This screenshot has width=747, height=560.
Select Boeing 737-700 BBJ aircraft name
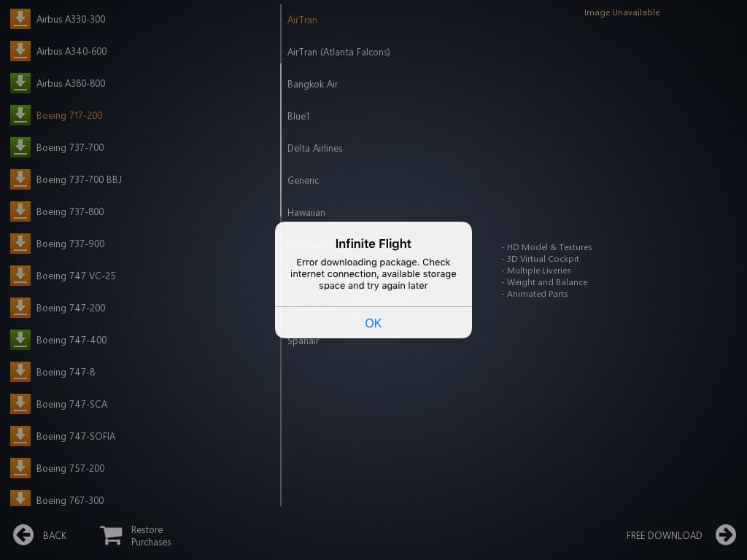coord(79,179)
